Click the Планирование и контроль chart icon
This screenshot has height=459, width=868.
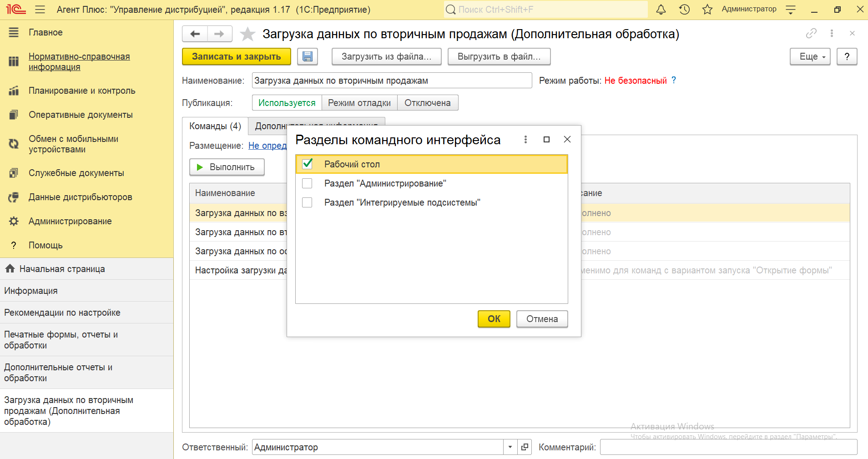[14, 91]
